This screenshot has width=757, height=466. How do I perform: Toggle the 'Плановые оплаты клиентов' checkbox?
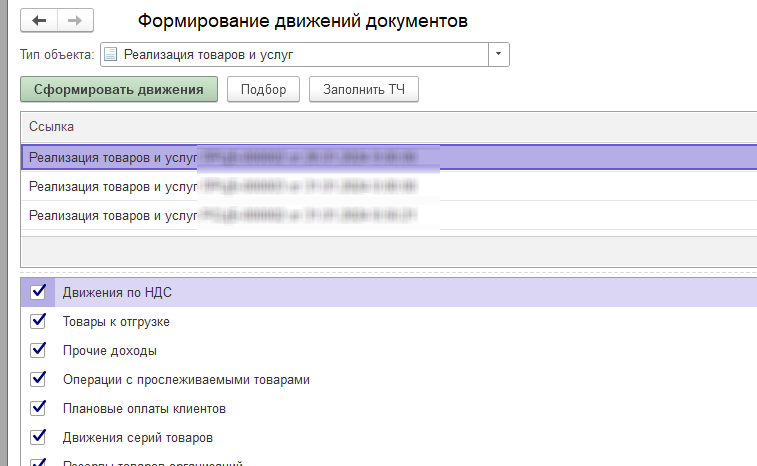39,408
